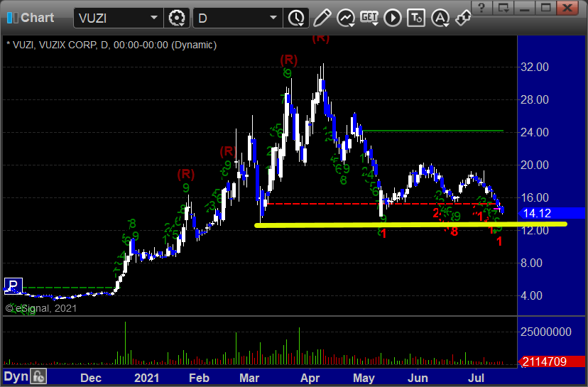Expand the D interval dropdown arrow
The image size is (588, 387).
[273, 18]
